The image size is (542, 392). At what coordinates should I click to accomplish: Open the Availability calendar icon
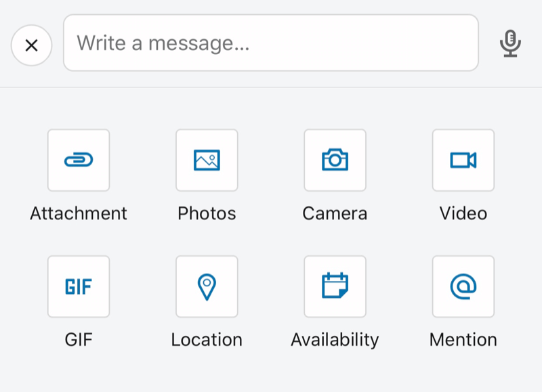pyautogui.click(x=335, y=286)
